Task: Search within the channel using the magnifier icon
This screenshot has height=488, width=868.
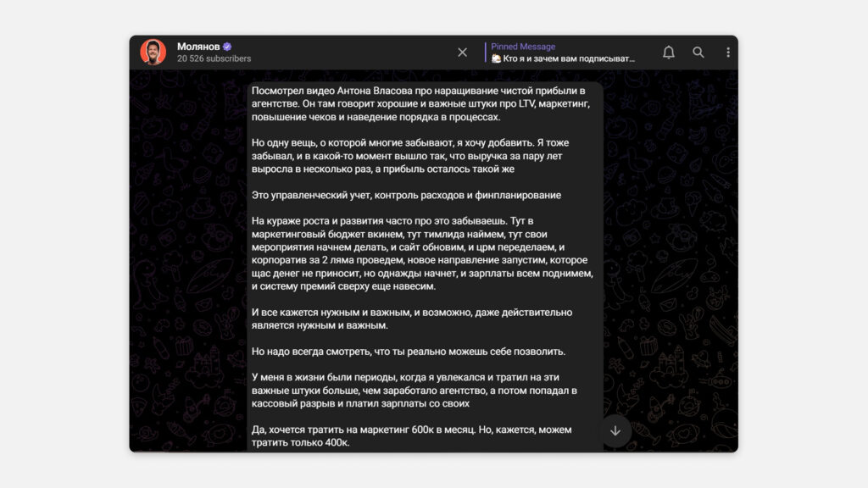Action: click(x=698, y=52)
